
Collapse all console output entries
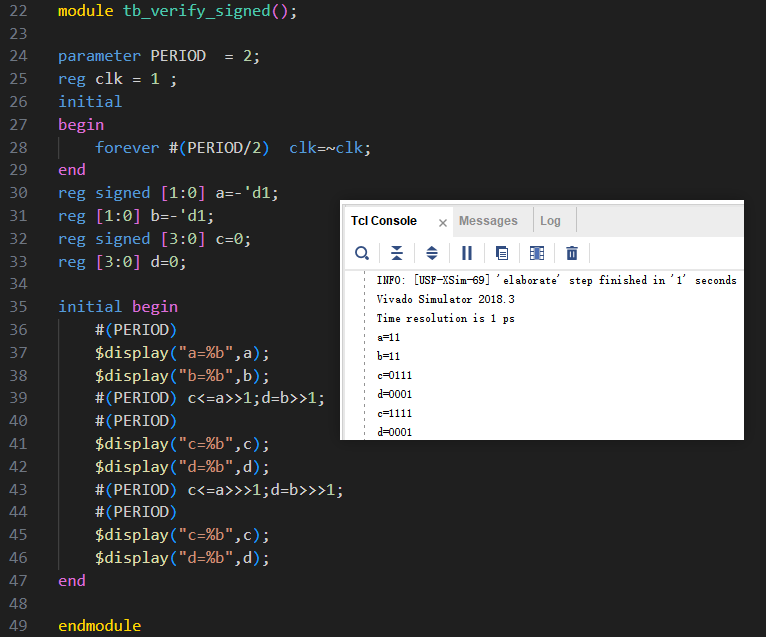[x=397, y=253]
